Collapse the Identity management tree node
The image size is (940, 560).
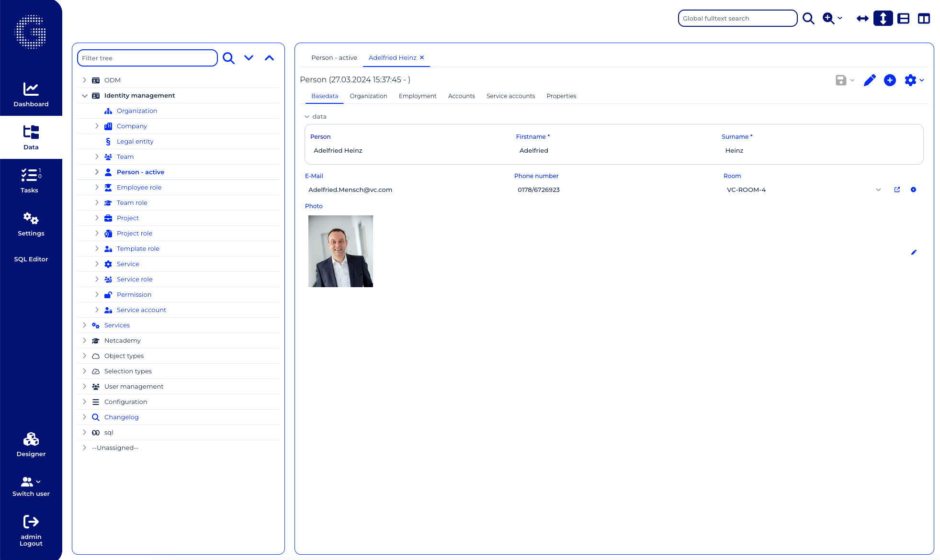click(85, 96)
